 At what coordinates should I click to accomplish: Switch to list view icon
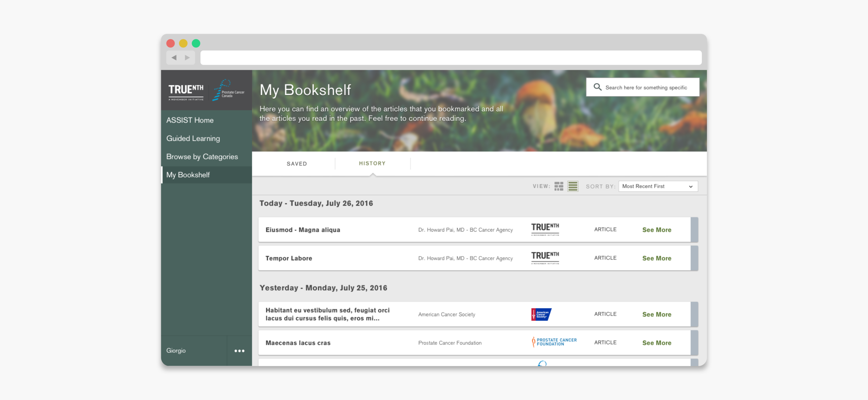pyautogui.click(x=573, y=186)
